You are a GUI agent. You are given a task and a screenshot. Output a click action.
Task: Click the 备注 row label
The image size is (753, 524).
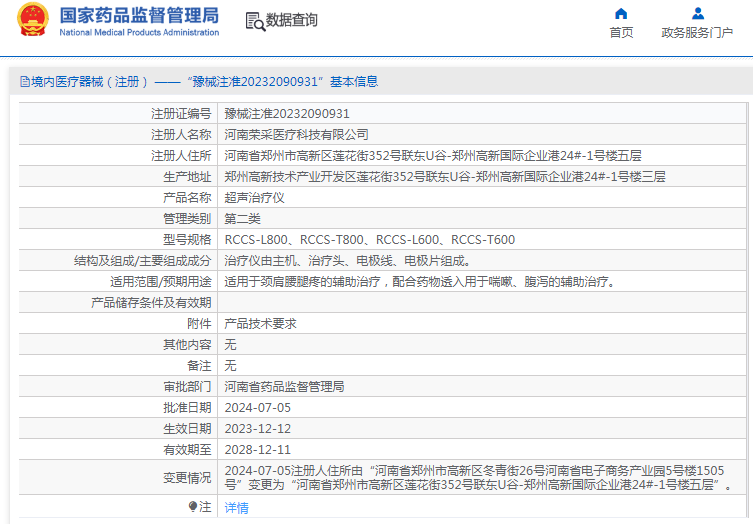click(x=199, y=366)
